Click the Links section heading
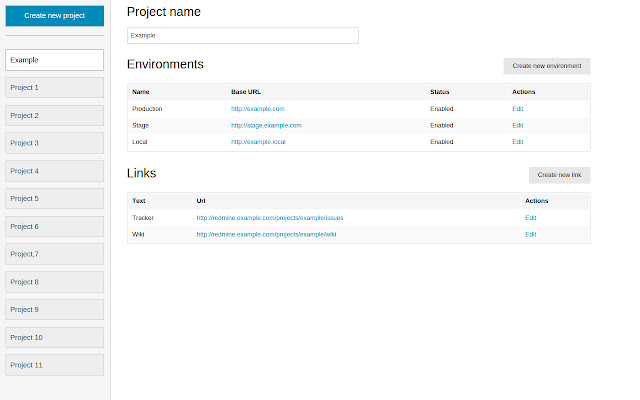Image resolution: width=640 pixels, height=400 pixels. pyautogui.click(x=142, y=173)
